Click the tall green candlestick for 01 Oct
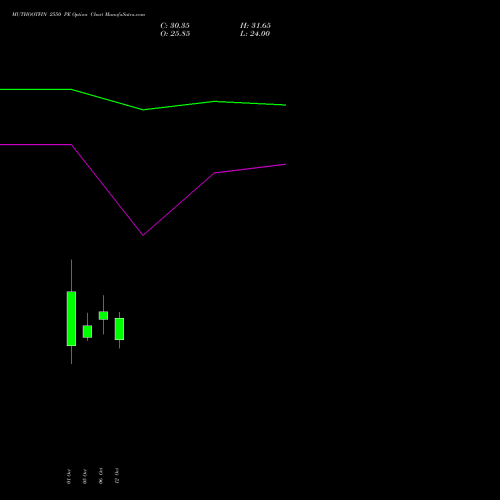500x500 pixels. coord(71,318)
